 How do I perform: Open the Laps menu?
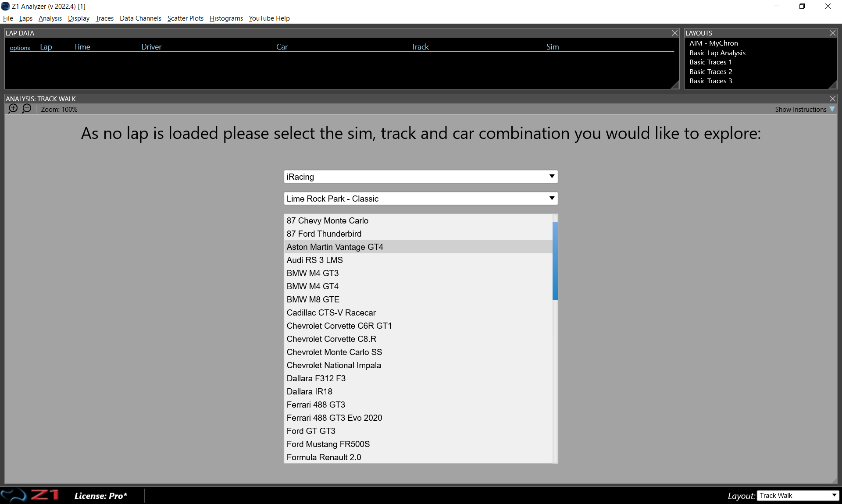[x=26, y=18]
